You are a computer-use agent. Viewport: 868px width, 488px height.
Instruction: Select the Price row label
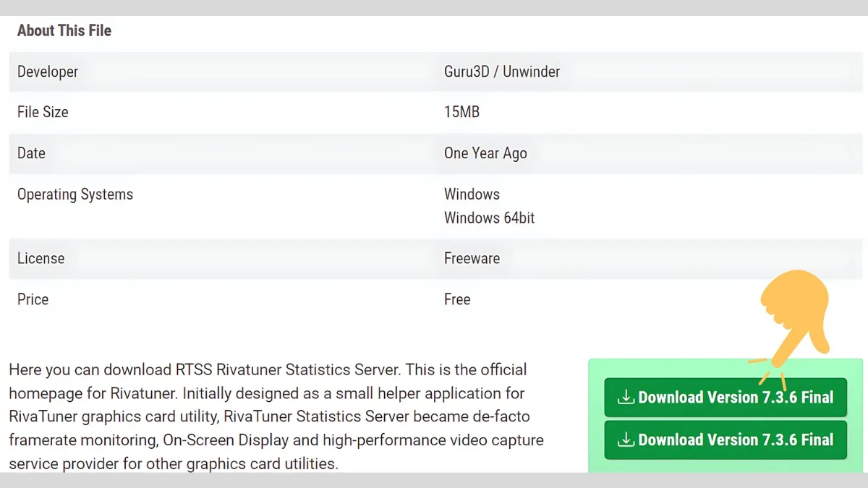click(33, 299)
